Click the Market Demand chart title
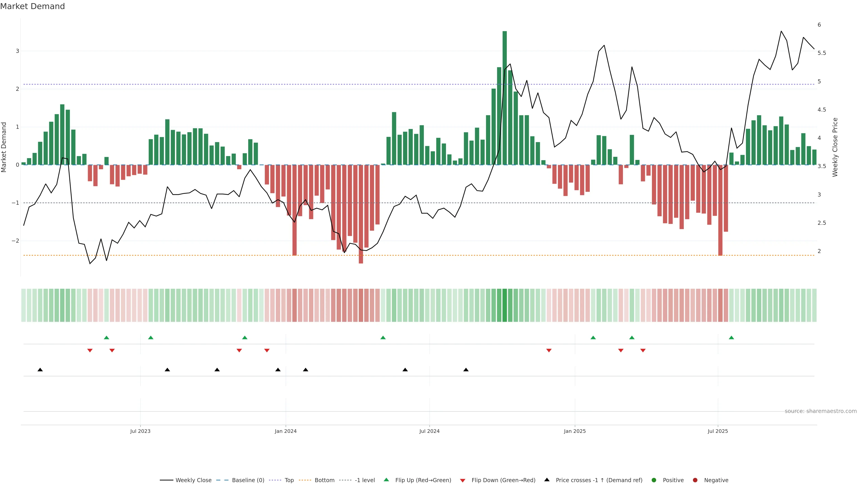The width and height of the screenshot is (868, 488). click(32, 6)
